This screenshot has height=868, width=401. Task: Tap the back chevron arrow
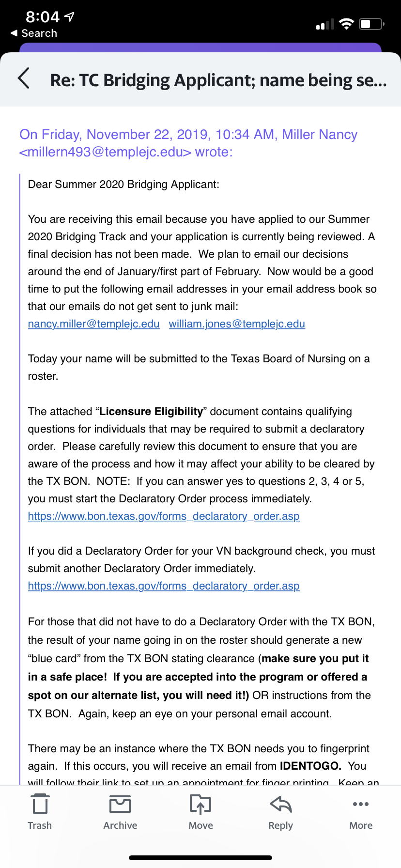pos(24,78)
